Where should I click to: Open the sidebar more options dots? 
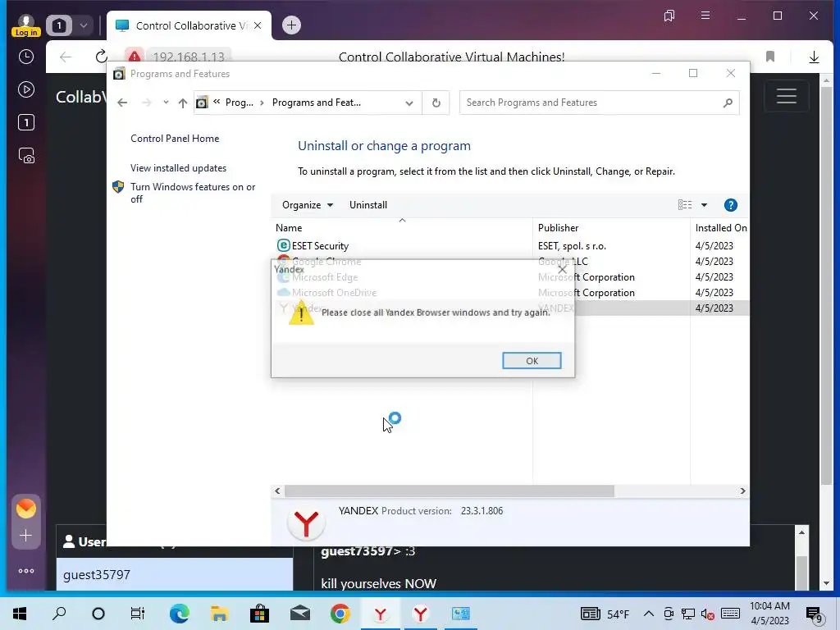point(26,571)
